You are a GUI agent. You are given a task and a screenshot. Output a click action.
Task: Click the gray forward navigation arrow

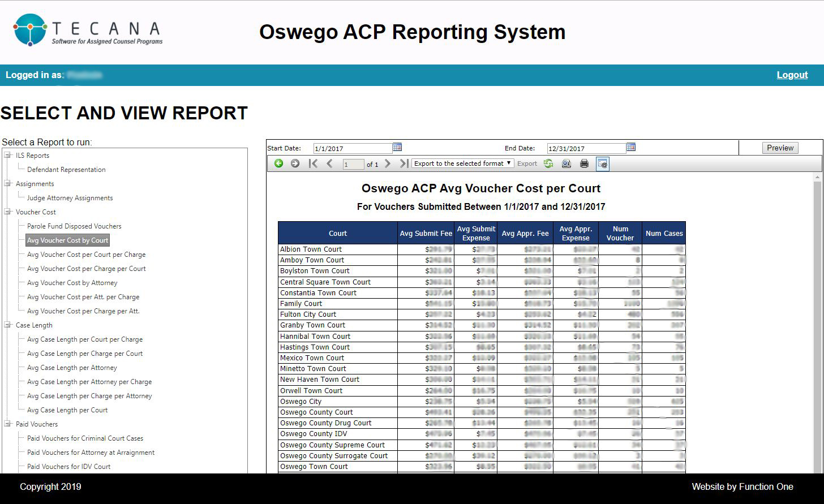[295, 163]
